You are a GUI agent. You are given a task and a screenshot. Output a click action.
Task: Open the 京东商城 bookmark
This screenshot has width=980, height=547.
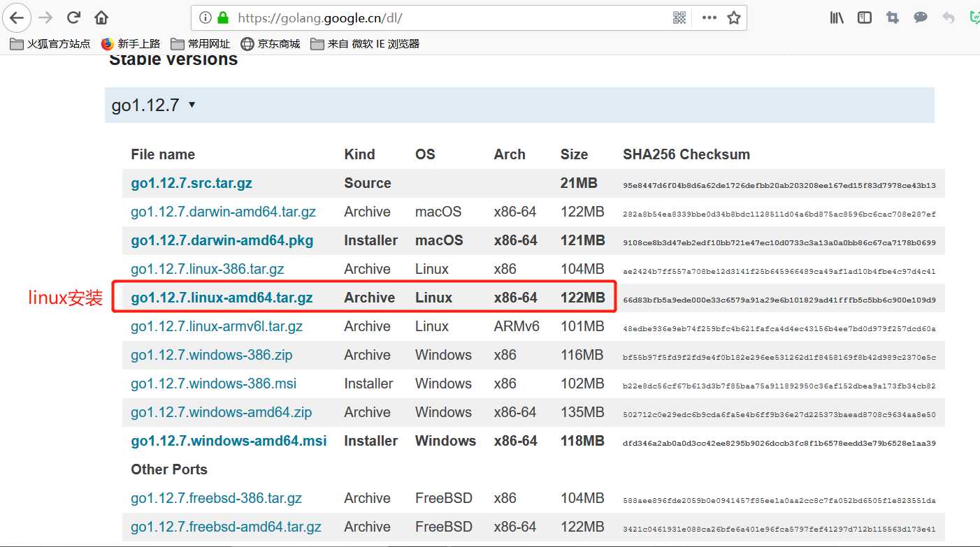[271, 44]
